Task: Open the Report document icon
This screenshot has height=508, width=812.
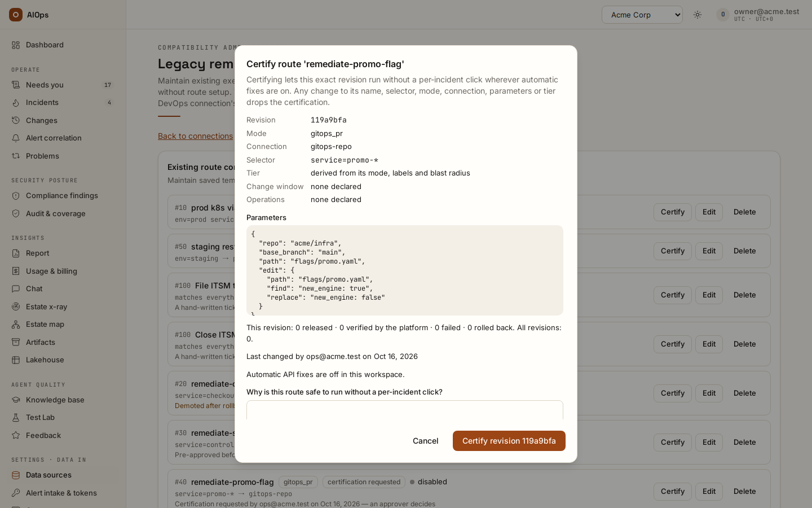Action: (x=16, y=253)
